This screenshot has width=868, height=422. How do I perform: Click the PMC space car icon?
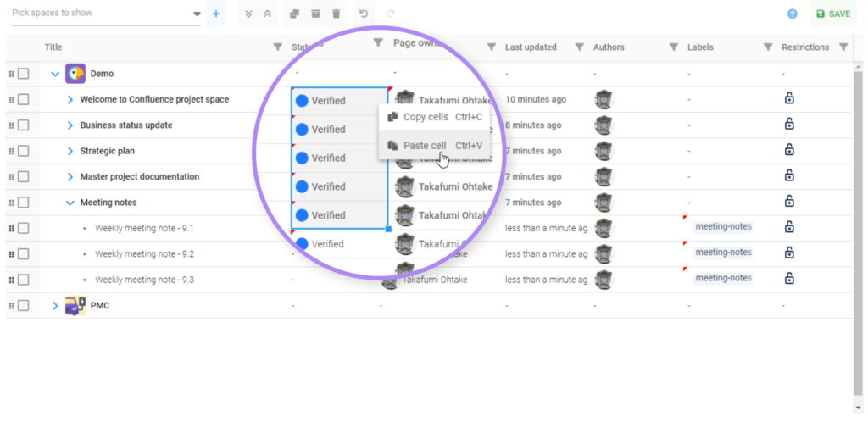[75, 305]
